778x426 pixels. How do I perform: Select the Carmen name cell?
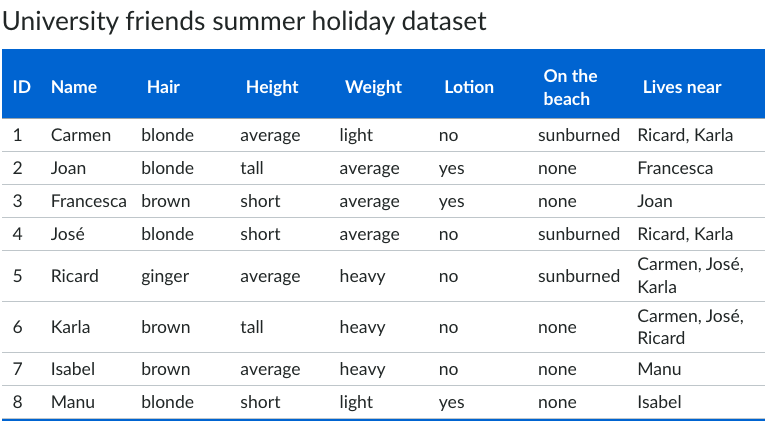click(x=81, y=135)
